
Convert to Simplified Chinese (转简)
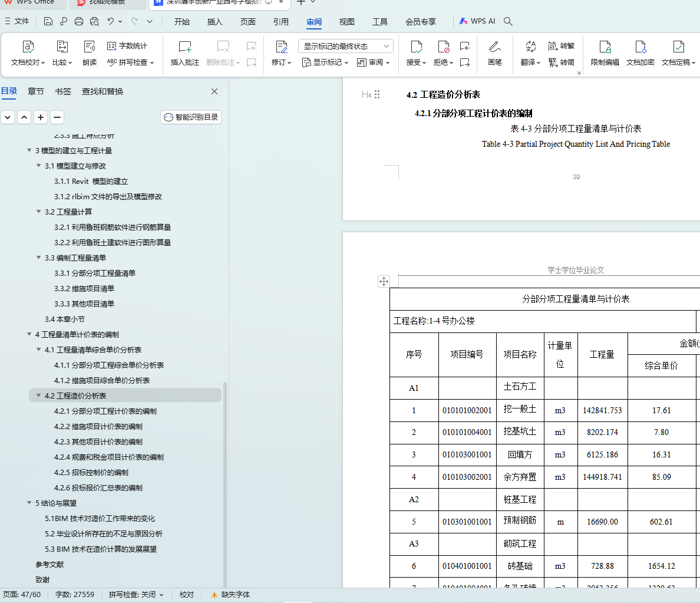561,62
